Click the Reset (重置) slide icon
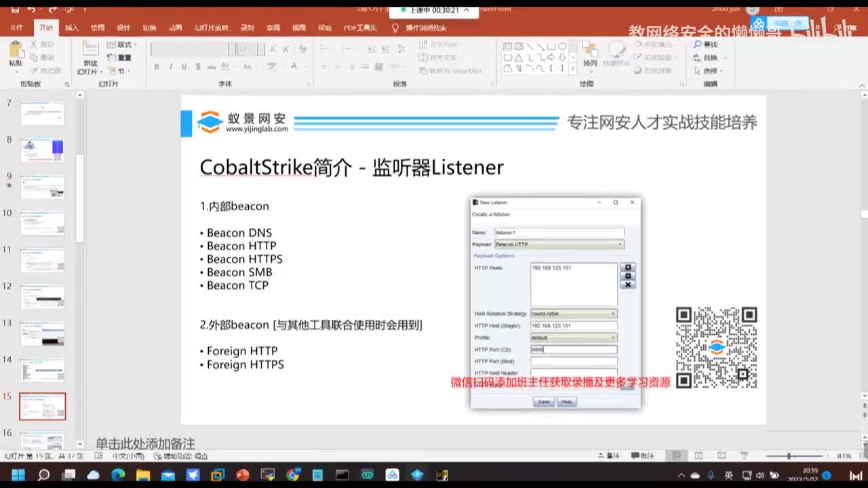Image resolution: width=868 pixels, height=488 pixels. [x=112, y=58]
